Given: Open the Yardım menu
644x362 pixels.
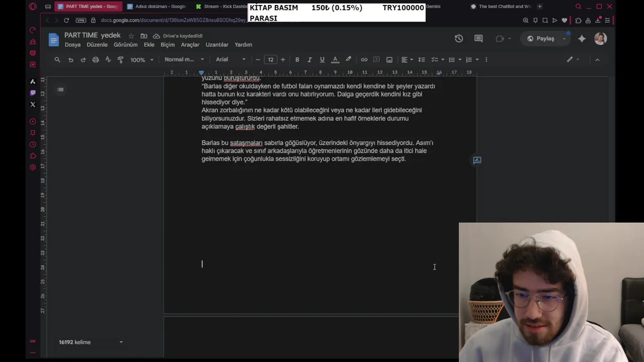Looking at the screenshot, I should click(243, 45).
